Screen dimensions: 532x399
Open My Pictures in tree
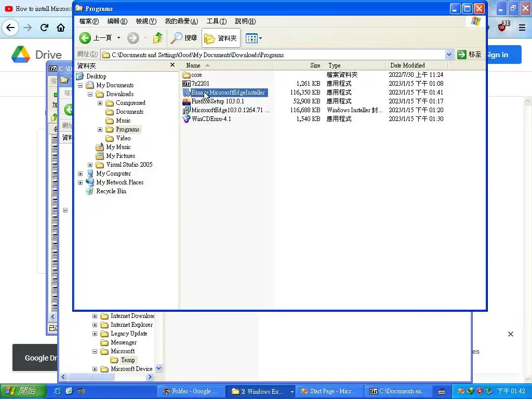click(x=121, y=156)
